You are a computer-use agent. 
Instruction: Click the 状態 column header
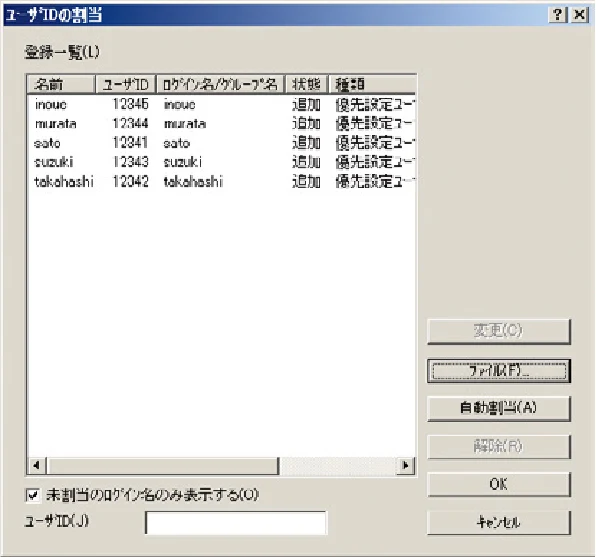click(306, 84)
